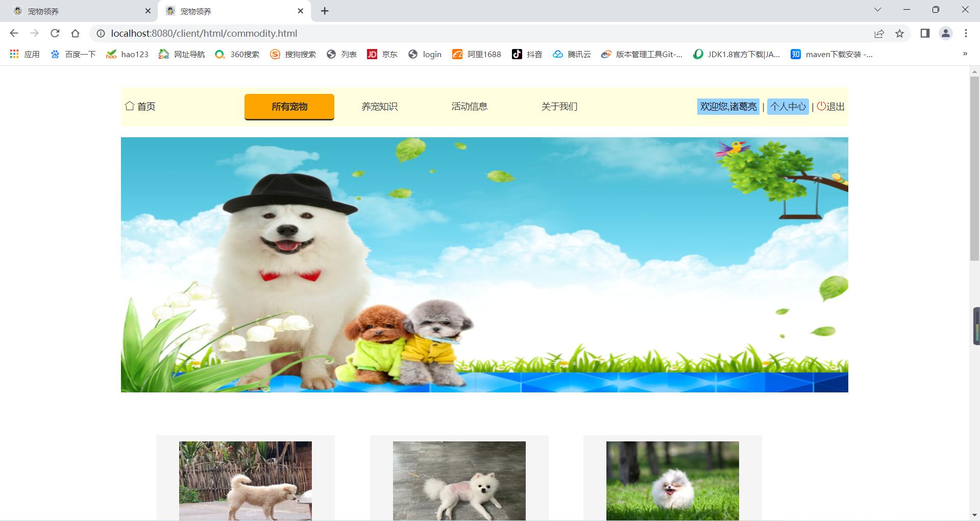Open the 活动信息 navigation item

[x=469, y=107]
